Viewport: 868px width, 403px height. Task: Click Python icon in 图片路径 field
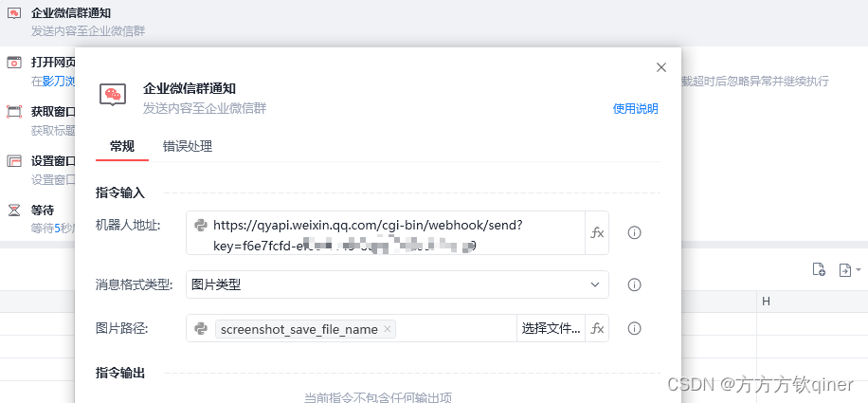click(x=201, y=329)
